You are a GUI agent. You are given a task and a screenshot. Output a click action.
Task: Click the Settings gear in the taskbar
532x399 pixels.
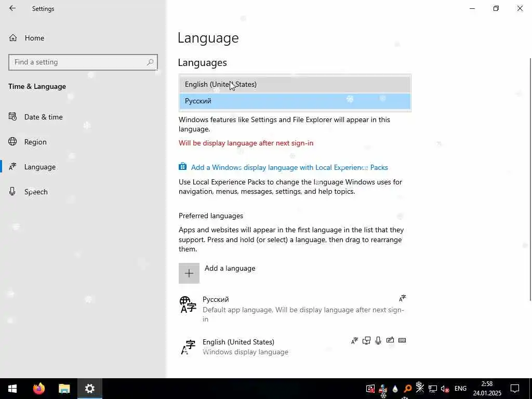click(x=89, y=389)
